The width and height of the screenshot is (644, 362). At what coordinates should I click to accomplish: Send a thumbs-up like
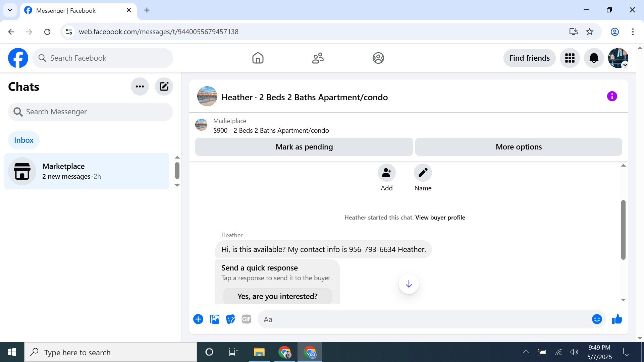(x=617, y=319)
